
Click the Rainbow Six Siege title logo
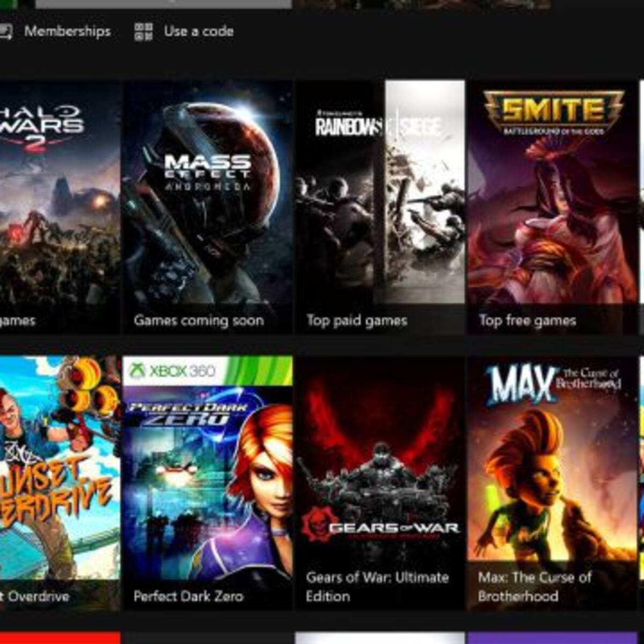tap(378, 127)
